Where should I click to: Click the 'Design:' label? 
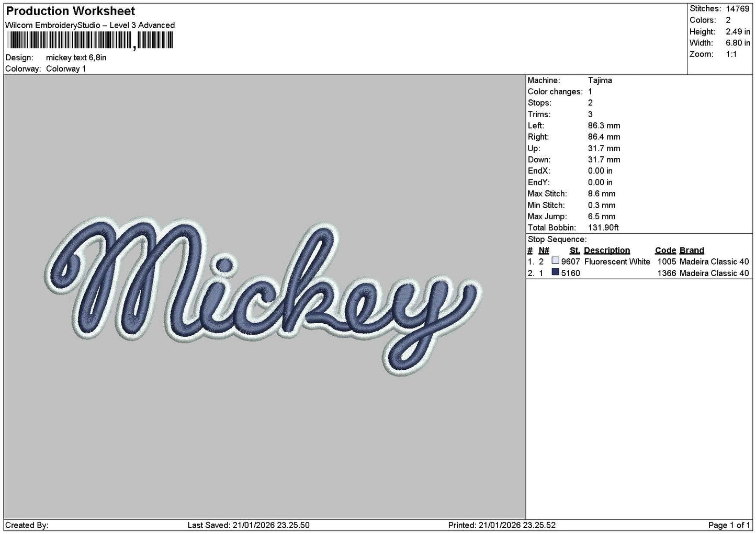coord(19,58)
